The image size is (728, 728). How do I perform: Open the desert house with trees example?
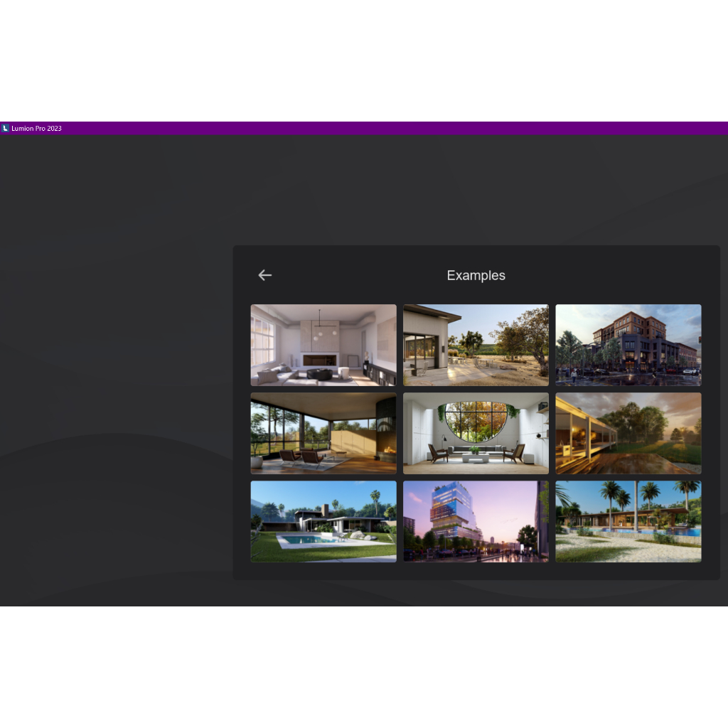(476, 345)
